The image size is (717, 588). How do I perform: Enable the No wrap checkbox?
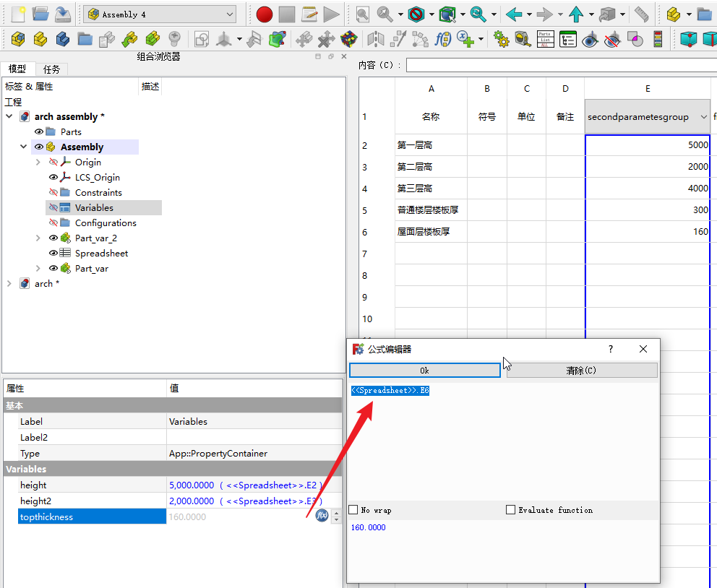point(353,510)
